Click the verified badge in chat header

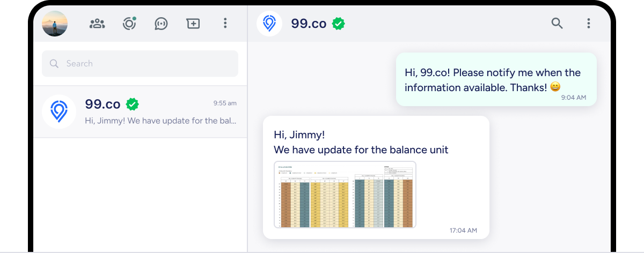coord(338,24)
